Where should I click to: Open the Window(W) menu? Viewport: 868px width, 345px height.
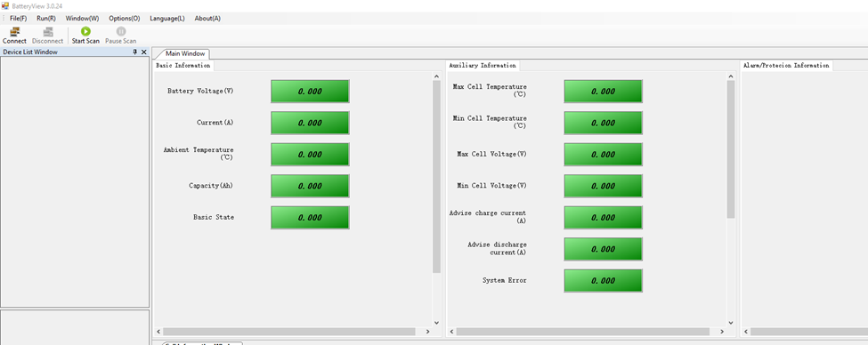click(83, 19)
